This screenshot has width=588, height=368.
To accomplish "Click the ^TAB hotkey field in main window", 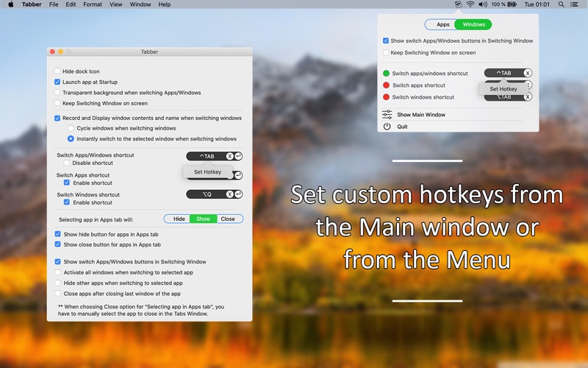I will [x=207, y=156].
